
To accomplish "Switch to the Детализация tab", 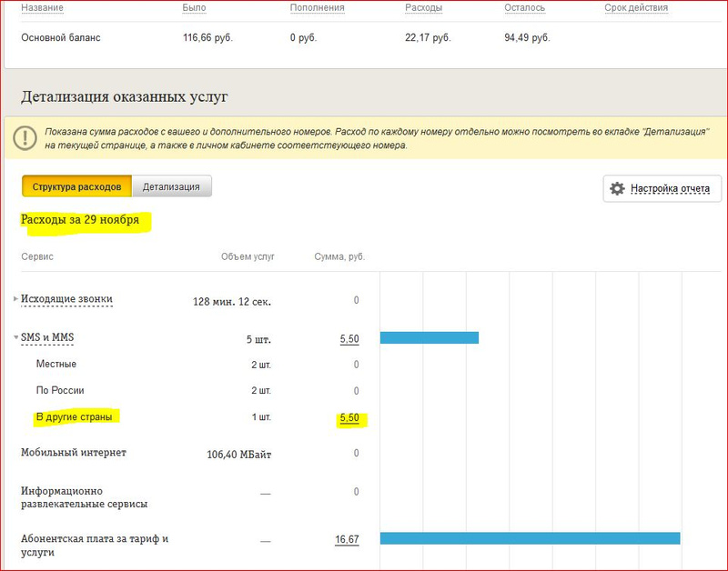I will [171, 187].
